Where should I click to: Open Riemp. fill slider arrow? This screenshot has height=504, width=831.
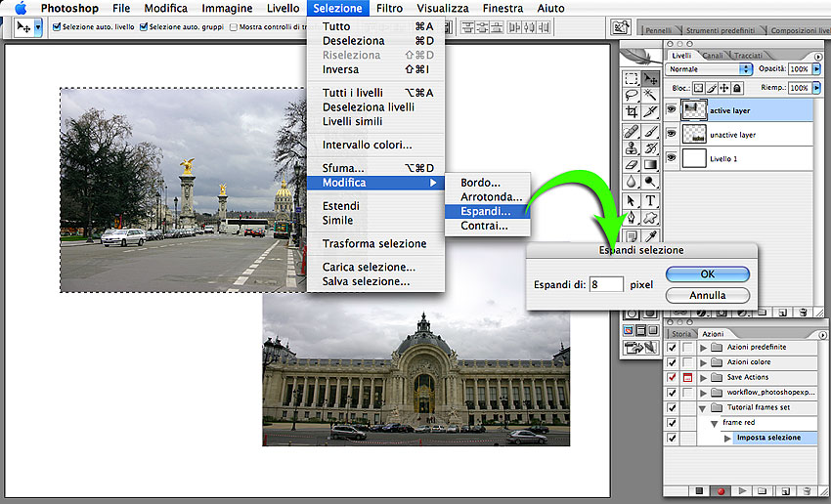816,87
